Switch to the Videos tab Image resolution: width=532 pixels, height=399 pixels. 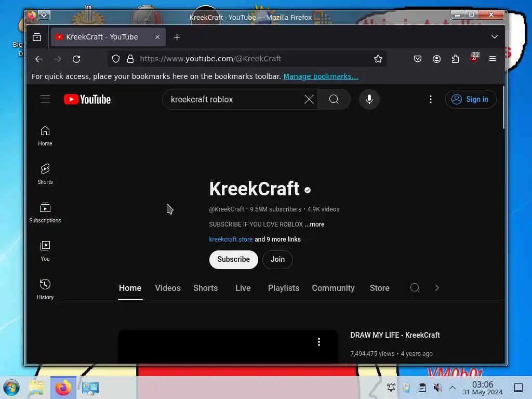coord(168,288)
